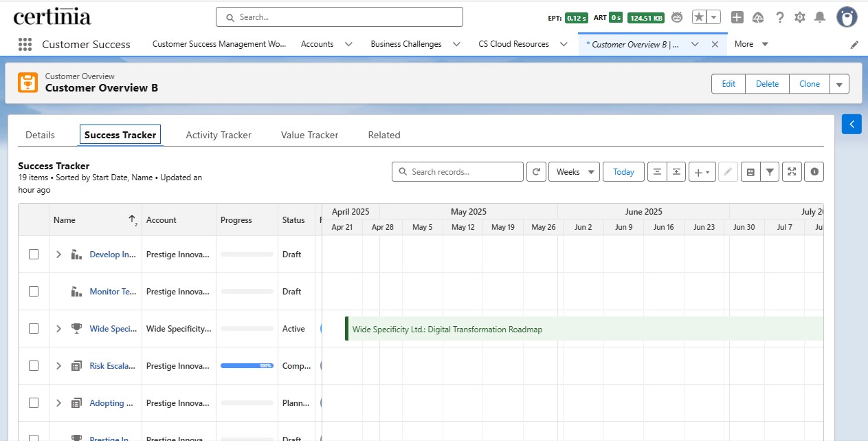Viewport: 868px width, 441px height.
Task: Open the Add record plus dropdown
Action: [x=702, y=172]
